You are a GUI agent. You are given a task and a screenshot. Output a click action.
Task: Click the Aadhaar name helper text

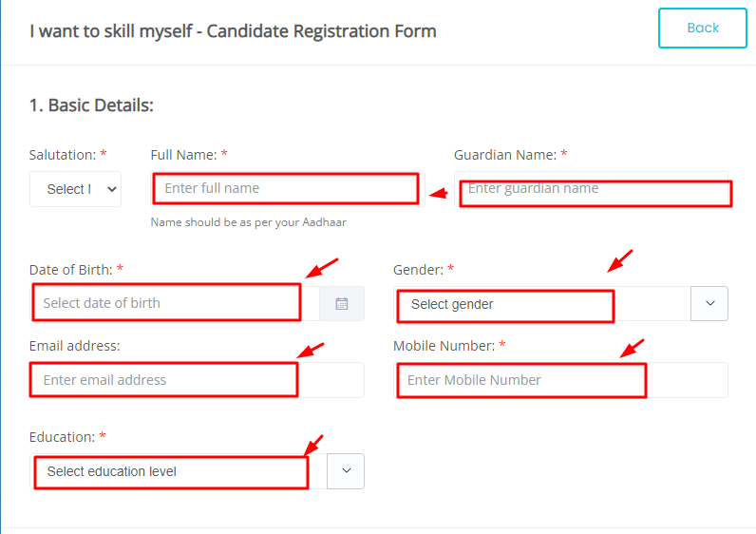point(248,222)
